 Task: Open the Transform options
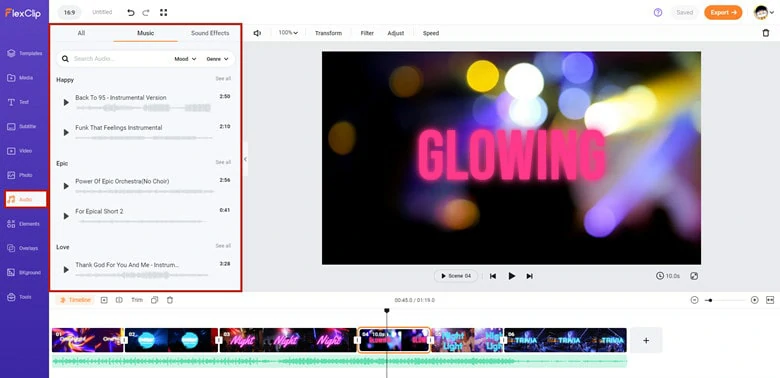[328, 33]
